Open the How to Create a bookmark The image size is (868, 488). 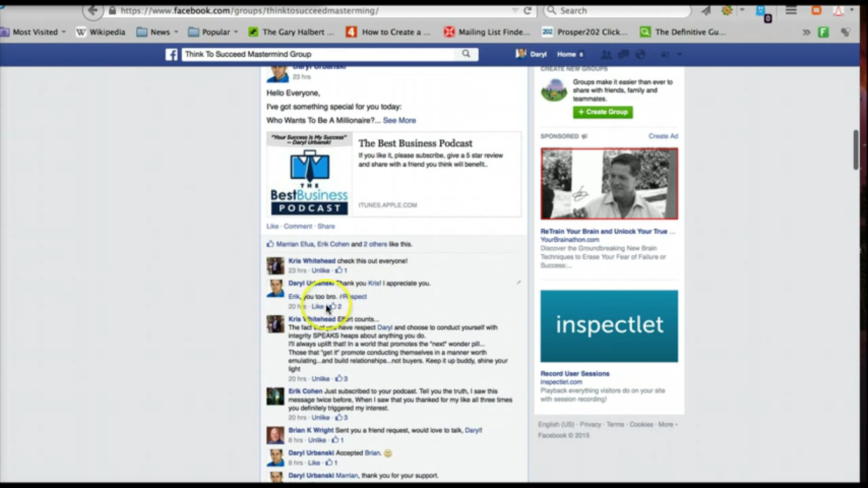coord(388,32)
